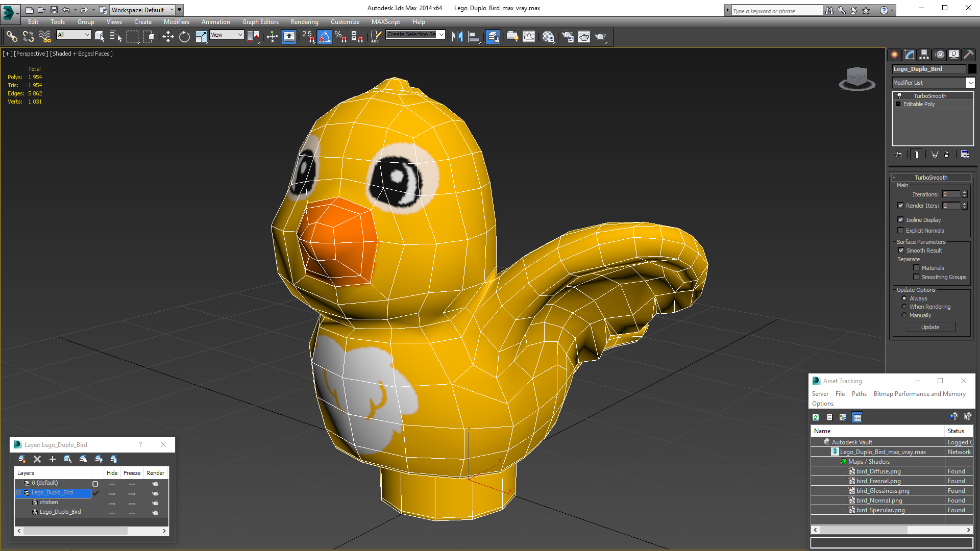Open the Material Editor icon
This screenshot has height=551, width=980.
(548, 36)
